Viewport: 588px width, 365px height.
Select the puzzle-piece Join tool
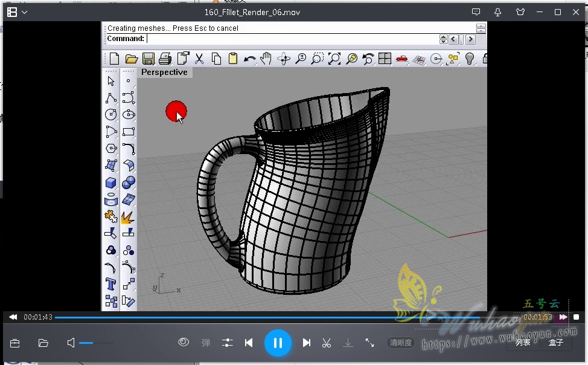click(111, 217)
